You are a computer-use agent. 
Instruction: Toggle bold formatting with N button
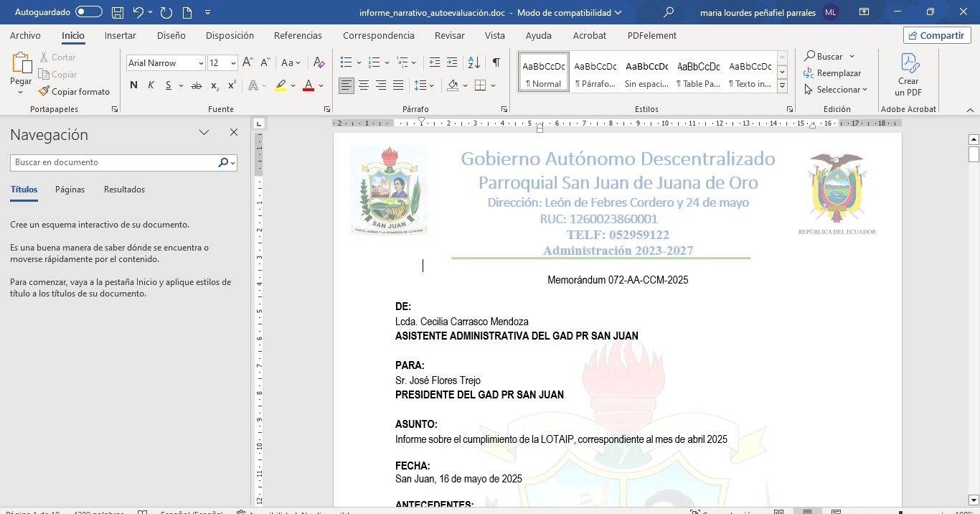pos(133,85)
